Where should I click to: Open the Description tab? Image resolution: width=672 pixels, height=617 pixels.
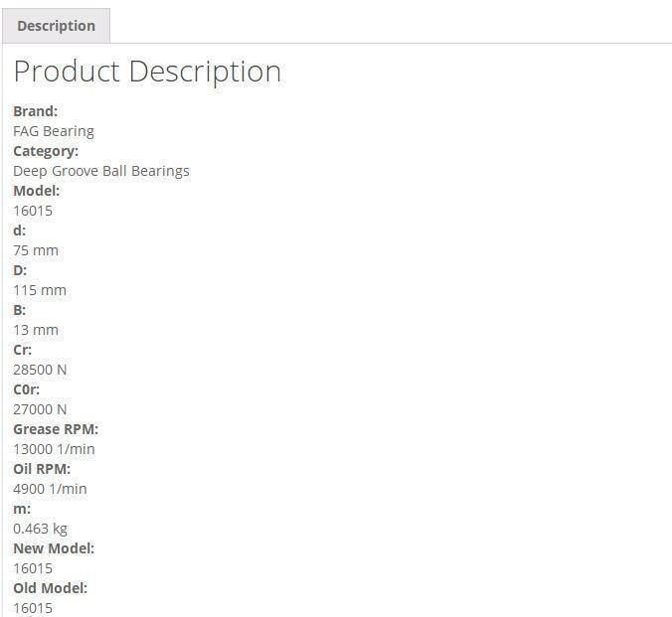56,26
